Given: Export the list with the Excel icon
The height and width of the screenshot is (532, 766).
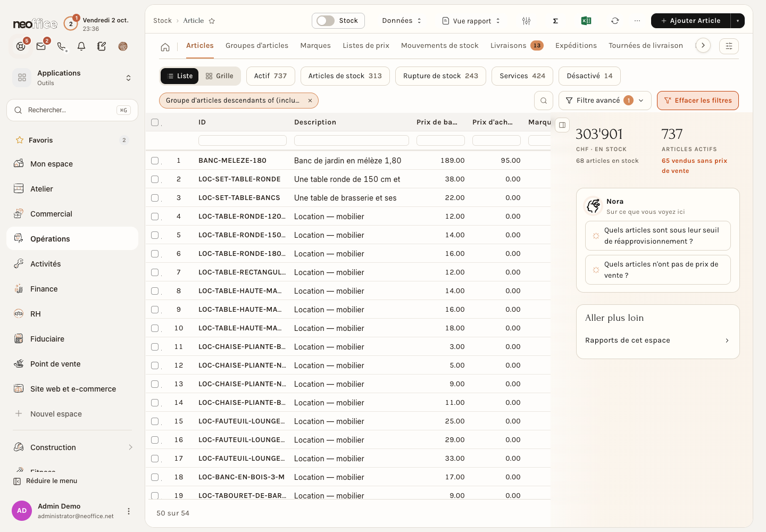Looking at the screenshot, I should tap(586, 21).
